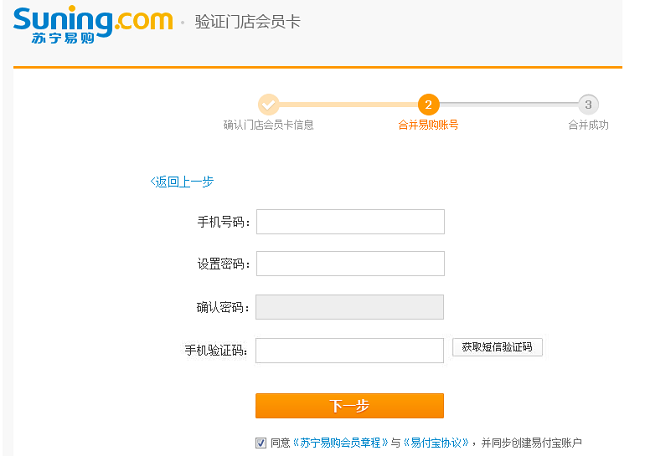The image size is (650, 456).
Task: Click the progress bar between steps 2 and 3
Action: click(x=509, y=104)
